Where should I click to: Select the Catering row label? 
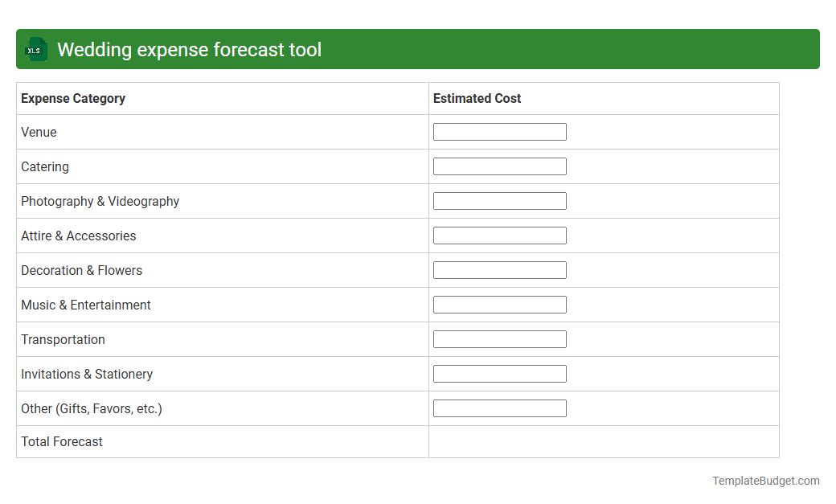[44, 166]
